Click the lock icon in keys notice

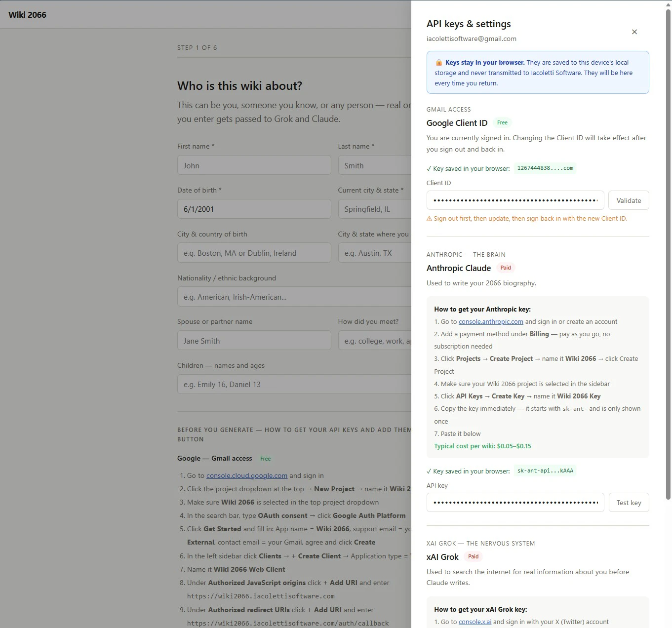click(438, 62)
